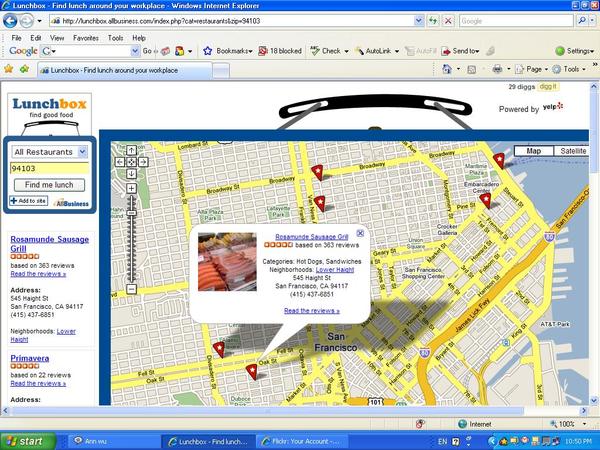The height and width of the screenshot is (450, 600).
Task: Pan the map down with arrow button
Action: [x=131, y=174]
